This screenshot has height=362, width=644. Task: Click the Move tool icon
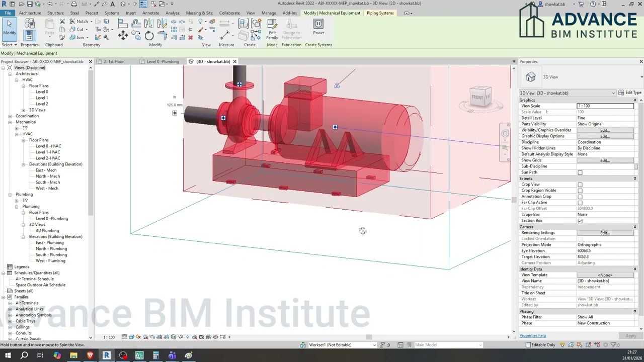[x=123, y=35]
